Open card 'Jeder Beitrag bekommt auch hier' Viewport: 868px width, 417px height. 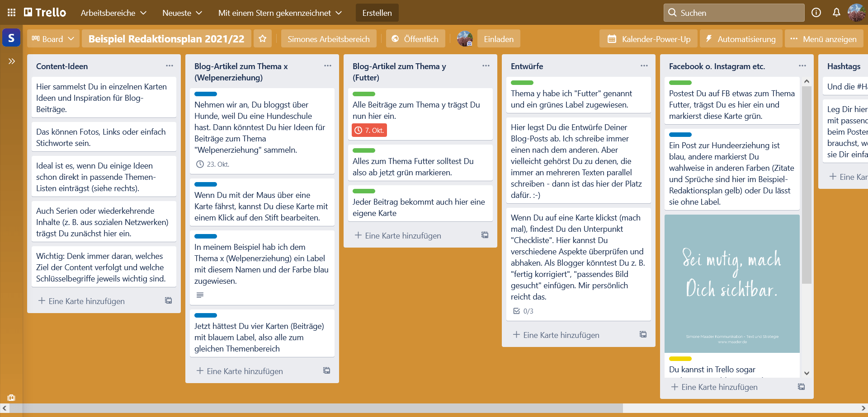[x=420, y=203]
